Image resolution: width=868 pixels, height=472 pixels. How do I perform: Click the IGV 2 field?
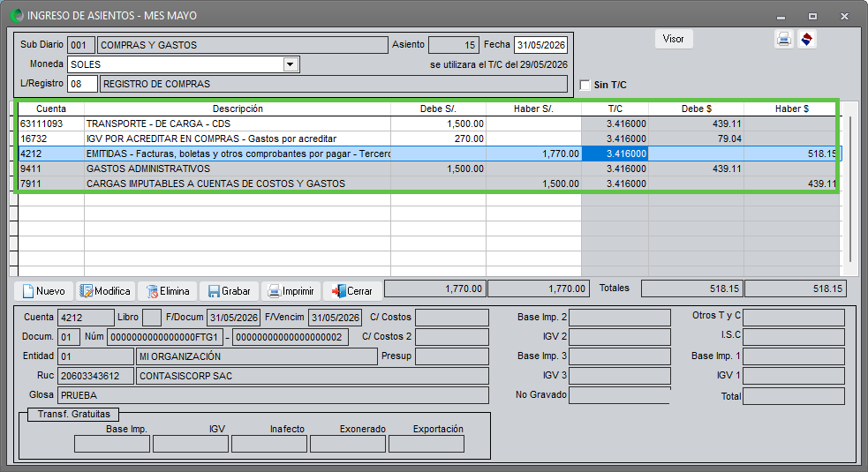click(620, 337)
